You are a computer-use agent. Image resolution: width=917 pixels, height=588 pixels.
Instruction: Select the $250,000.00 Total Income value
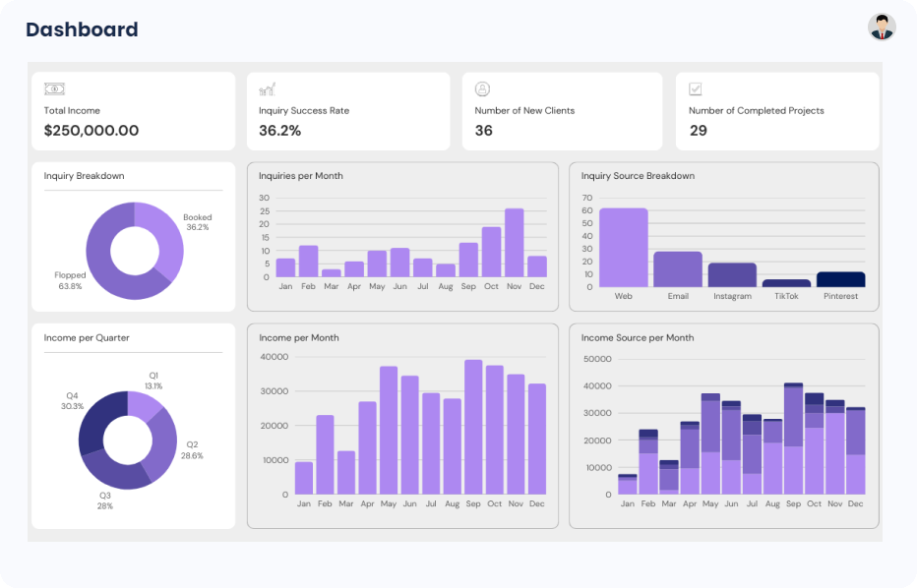(92, 131)
